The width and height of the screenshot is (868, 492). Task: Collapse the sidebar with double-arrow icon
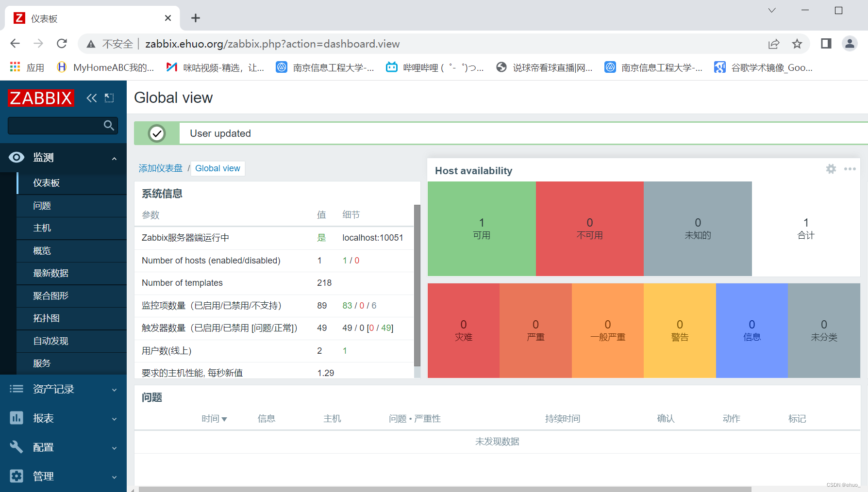[91, 98]
